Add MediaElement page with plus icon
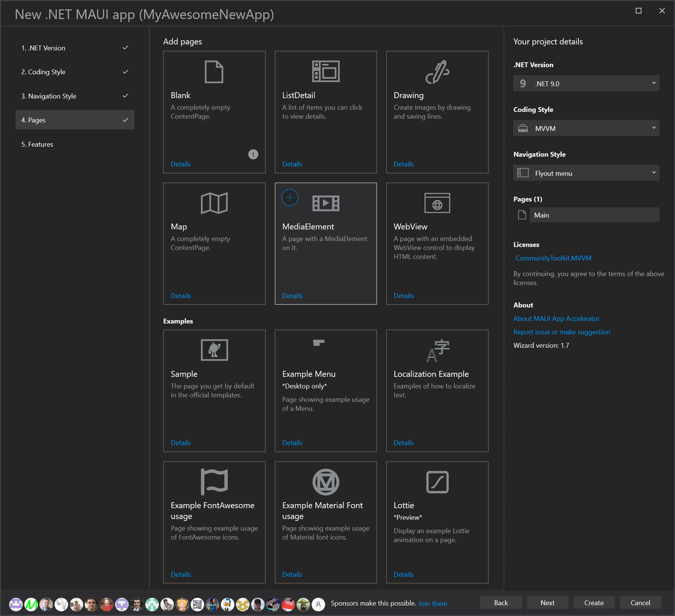675x616 pixels. click(290, 197)
